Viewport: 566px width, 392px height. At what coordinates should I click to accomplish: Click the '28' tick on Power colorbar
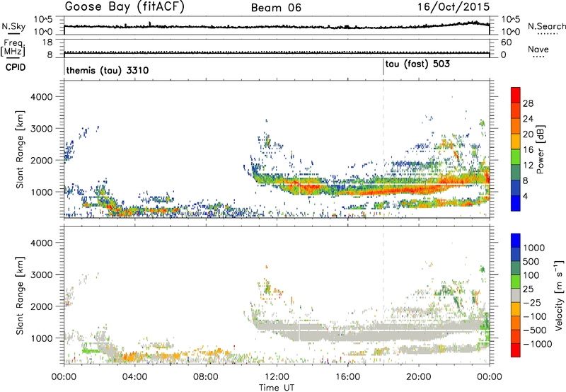[x=528, y=103]
